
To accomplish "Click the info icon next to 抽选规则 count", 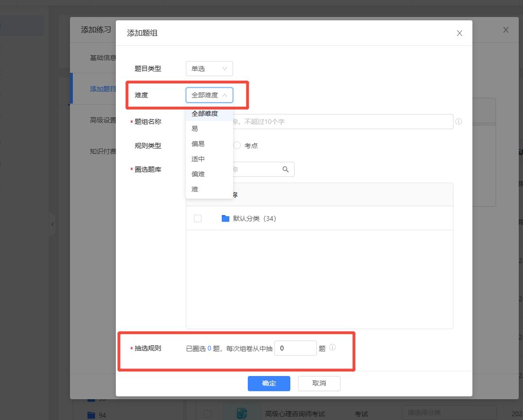I will (332, 348).
